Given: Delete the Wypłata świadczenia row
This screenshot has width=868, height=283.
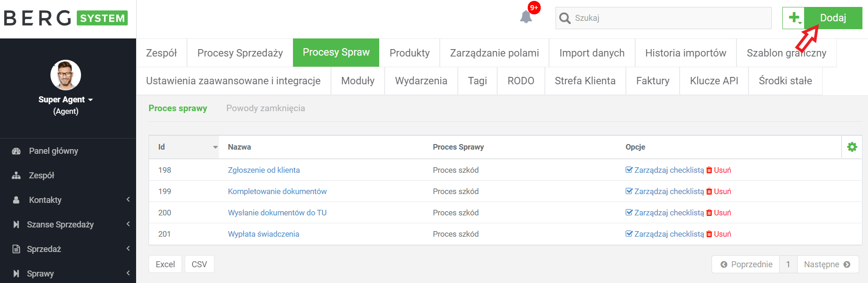Looking at the screenshot, I should (718, 234).
